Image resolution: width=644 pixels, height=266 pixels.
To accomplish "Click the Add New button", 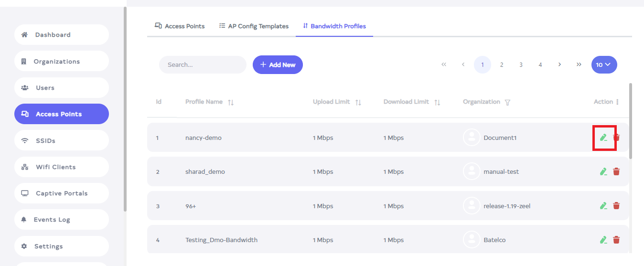I will [x=278, y=65].
